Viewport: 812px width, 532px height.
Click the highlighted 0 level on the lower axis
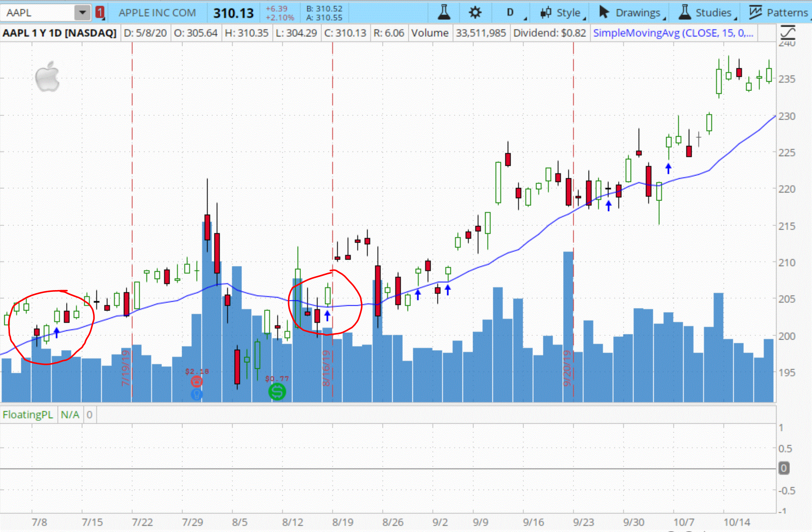[784, 468]
